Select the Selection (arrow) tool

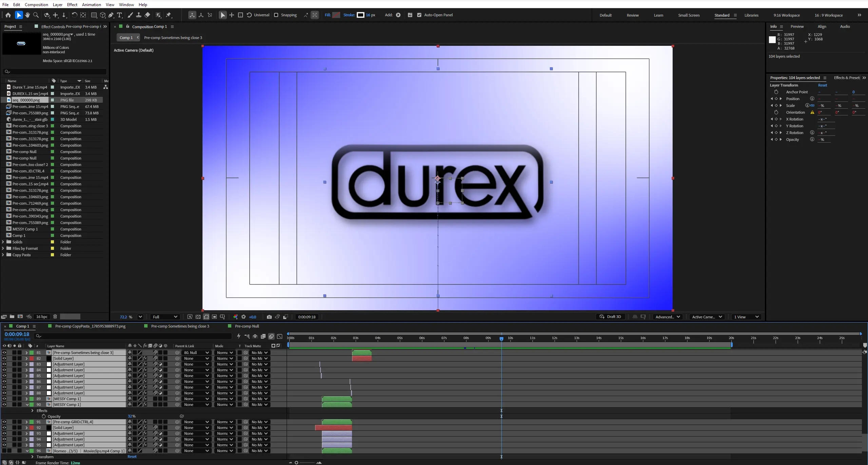[x=19, y=15]
